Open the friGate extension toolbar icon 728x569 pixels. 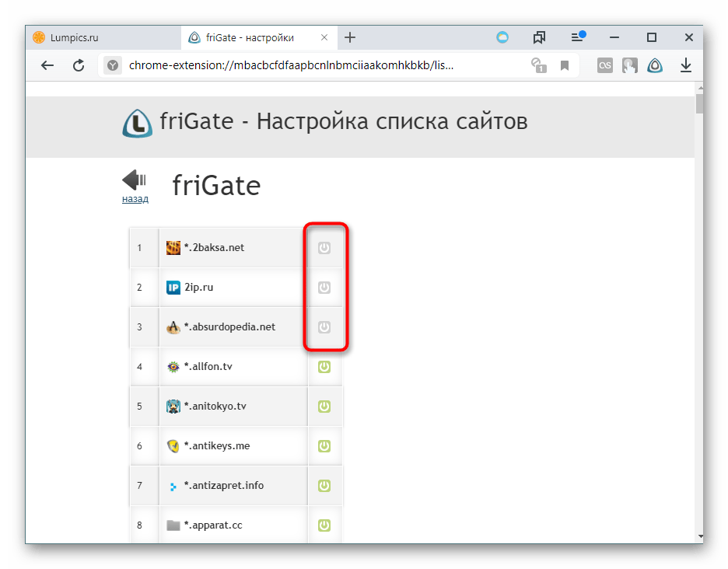[655, 65]
